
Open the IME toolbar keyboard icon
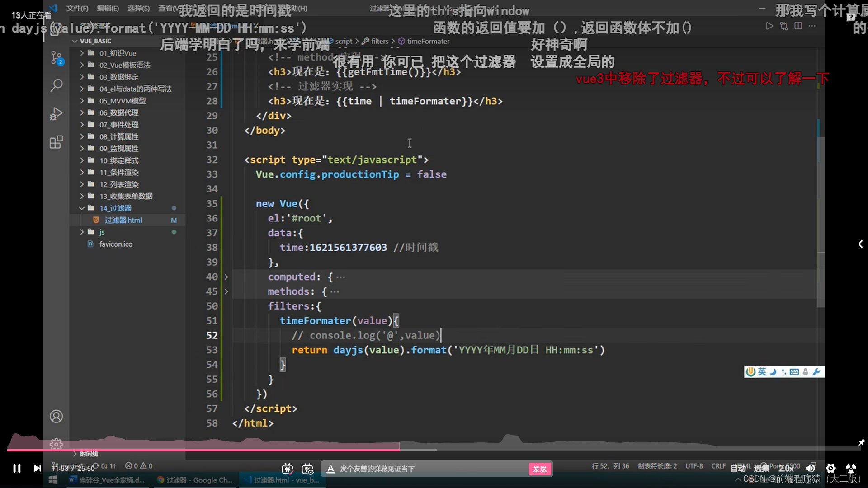(x=794, y=372)
